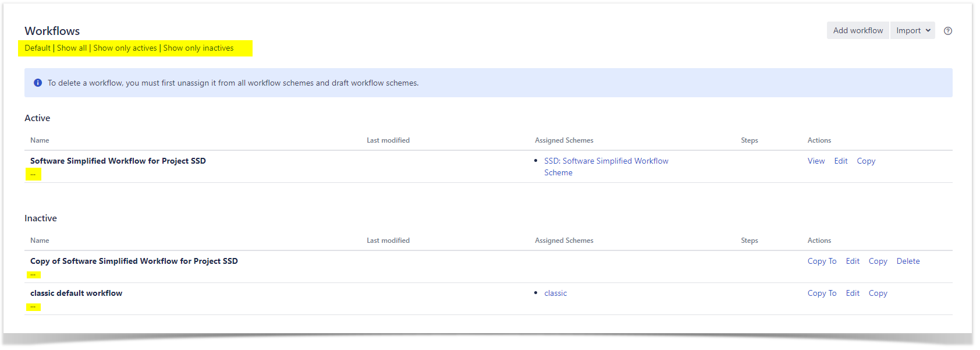Select the Show all filter link
980x350 pixels.
point(72,48)
